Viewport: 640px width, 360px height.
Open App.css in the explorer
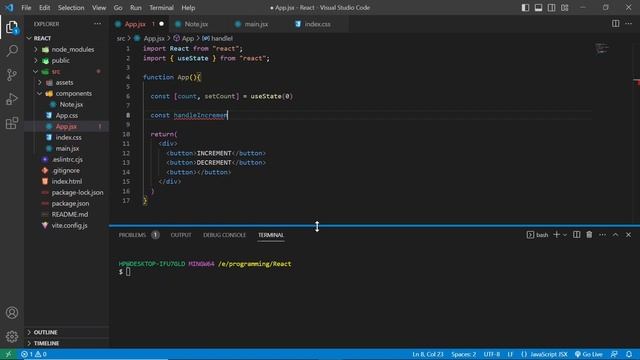click(67, 116)
